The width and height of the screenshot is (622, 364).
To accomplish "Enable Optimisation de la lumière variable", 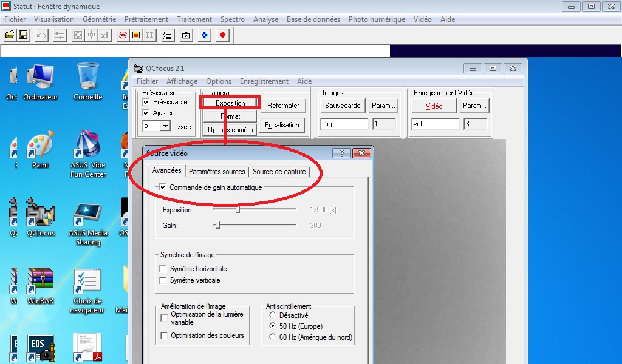I will click(x=164, y=318).
